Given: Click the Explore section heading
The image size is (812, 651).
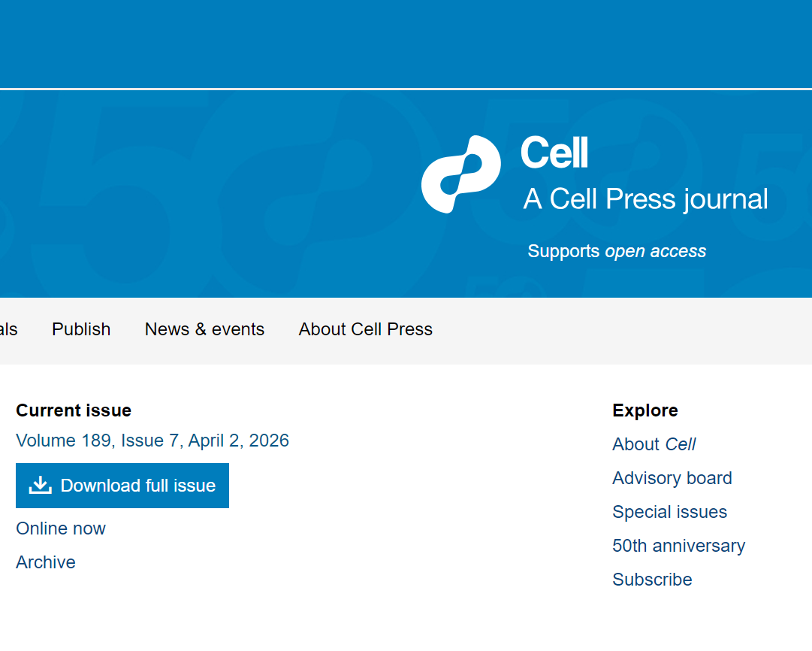Looking at the screenshot, I should 644,410.
